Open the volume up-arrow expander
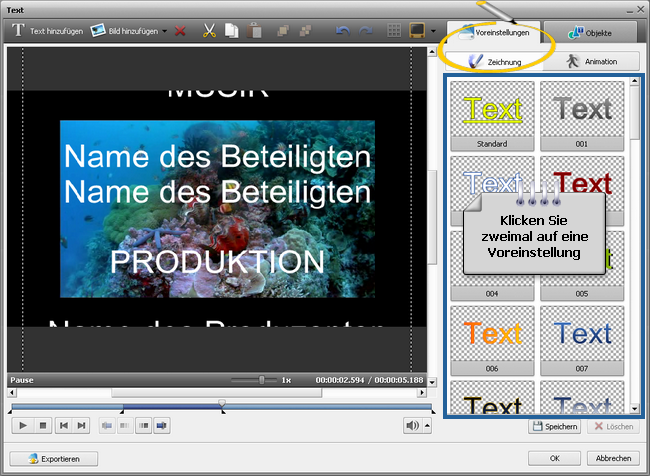Viewport: 650px width, 476px height. 427,425
